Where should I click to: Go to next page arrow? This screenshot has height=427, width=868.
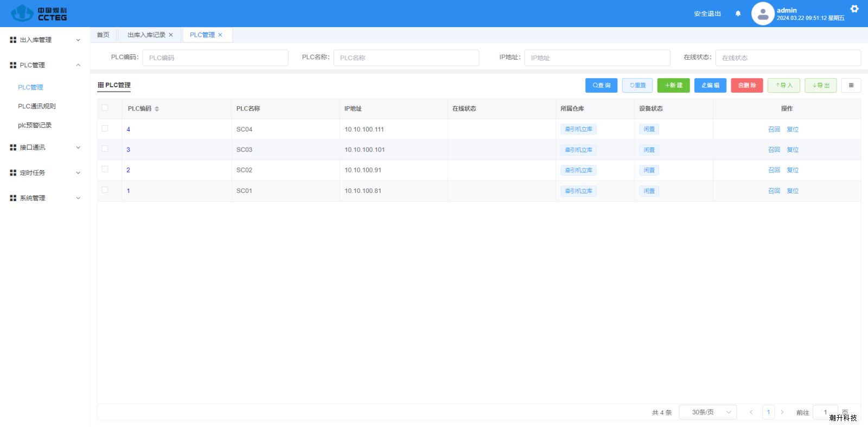[x=782, y=412]
